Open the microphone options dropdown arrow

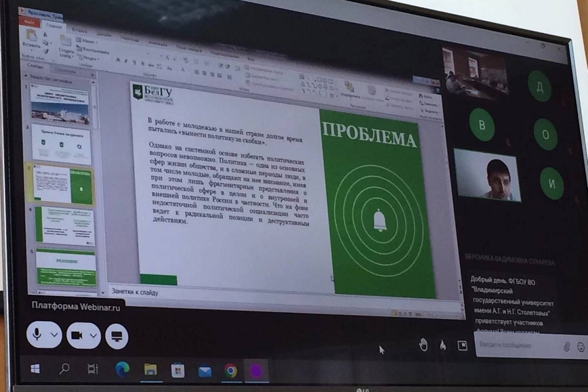click(x=54, y=335)
